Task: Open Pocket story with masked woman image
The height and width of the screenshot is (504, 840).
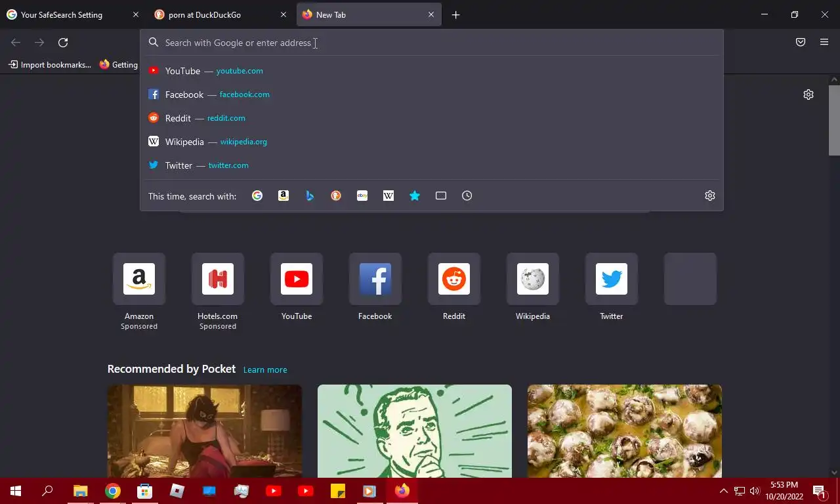Action: pyautogui.click(x=205, y=431)
